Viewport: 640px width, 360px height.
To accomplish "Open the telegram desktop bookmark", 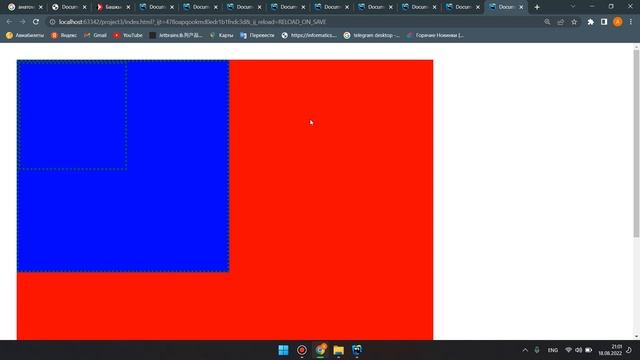I will coord(372,36).
